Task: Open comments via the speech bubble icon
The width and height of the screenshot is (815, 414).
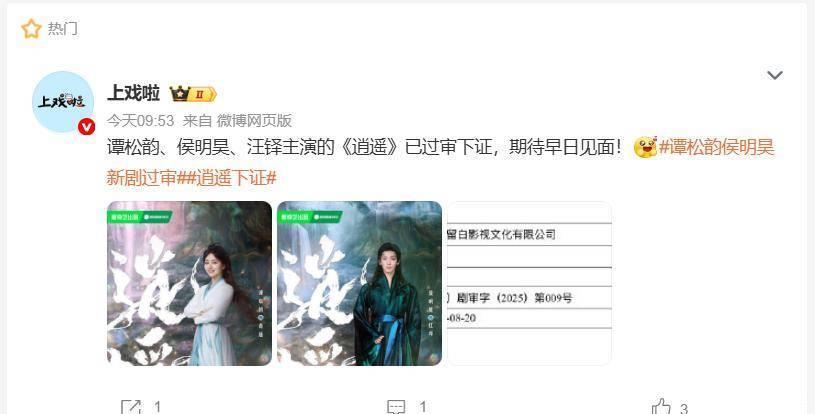Action: [397, 407]
